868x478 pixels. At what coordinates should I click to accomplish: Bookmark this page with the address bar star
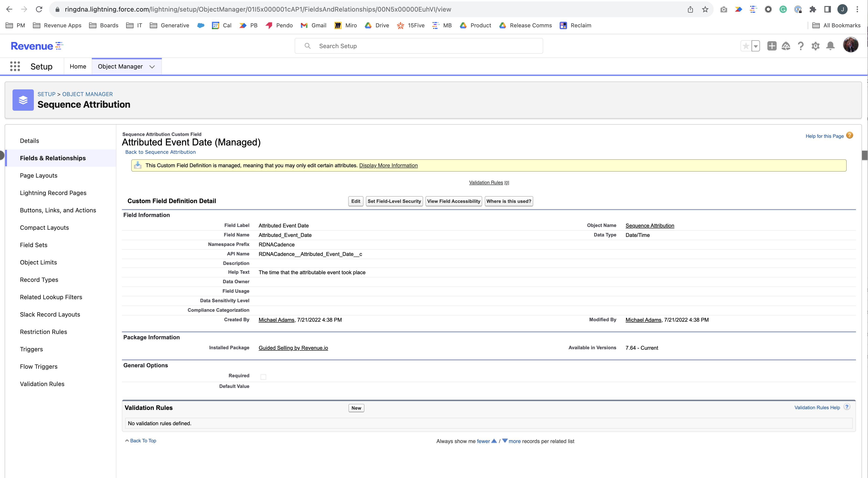[705, 9]
